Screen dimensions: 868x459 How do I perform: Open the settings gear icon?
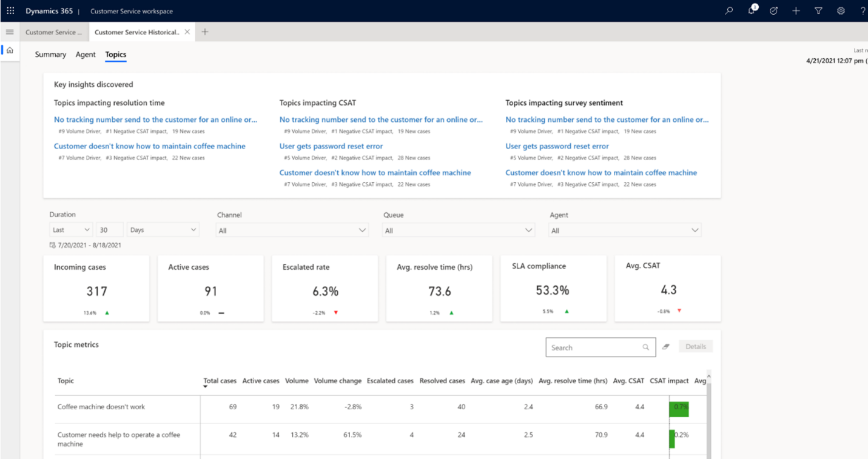point(841,11)
